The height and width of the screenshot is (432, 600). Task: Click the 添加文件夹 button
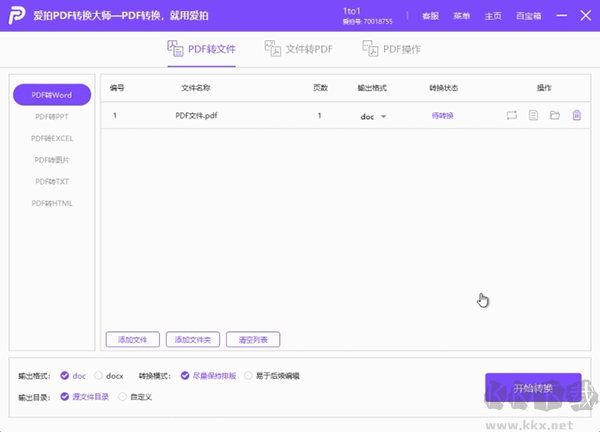coord(193,339)
